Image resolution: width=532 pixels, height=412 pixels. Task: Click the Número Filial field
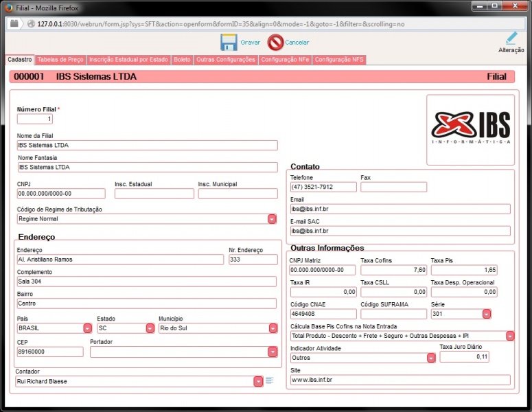(35, 119)
